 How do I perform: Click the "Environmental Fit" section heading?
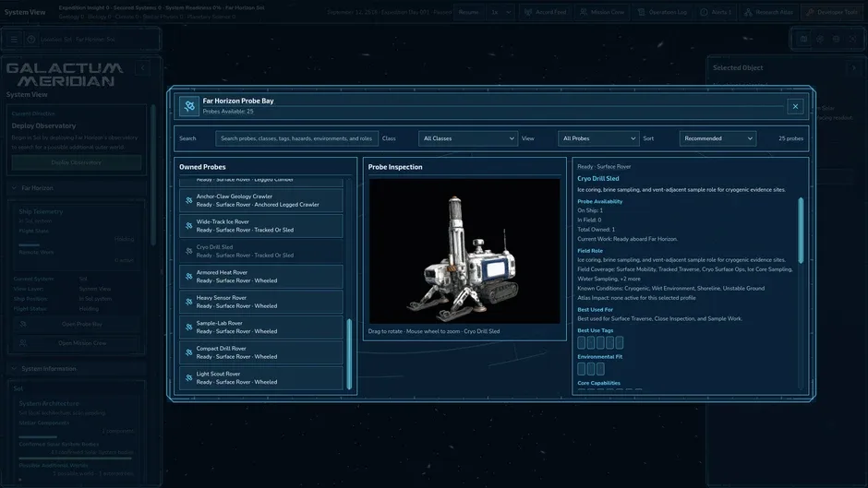[599, 357]
